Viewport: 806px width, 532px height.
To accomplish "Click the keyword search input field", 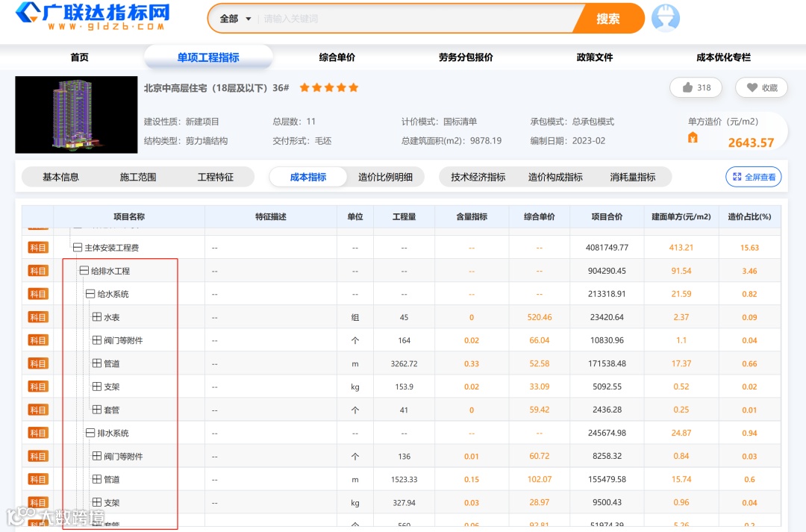I will [416, 19].
